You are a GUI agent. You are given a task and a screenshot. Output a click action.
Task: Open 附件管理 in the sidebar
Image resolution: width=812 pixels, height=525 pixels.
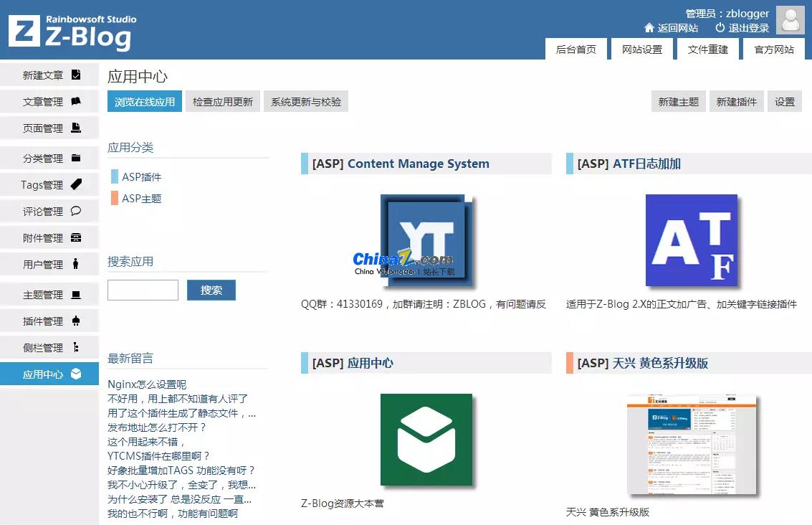coord(49,237)
